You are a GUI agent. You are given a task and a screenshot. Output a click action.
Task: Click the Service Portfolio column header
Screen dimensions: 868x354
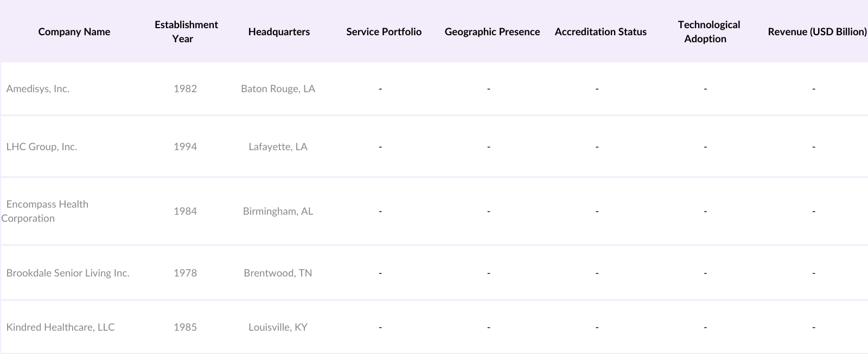click(384, 31)
